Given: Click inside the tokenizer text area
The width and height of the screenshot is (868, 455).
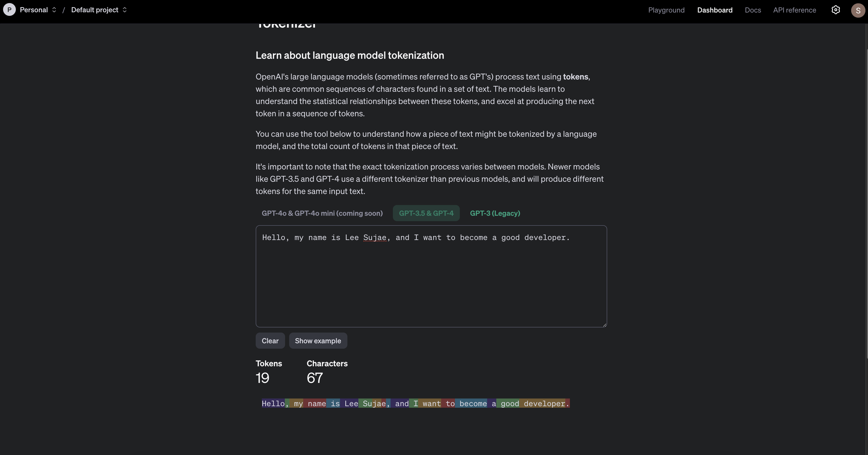Looking at the screenshot, I should coord(431,283).
